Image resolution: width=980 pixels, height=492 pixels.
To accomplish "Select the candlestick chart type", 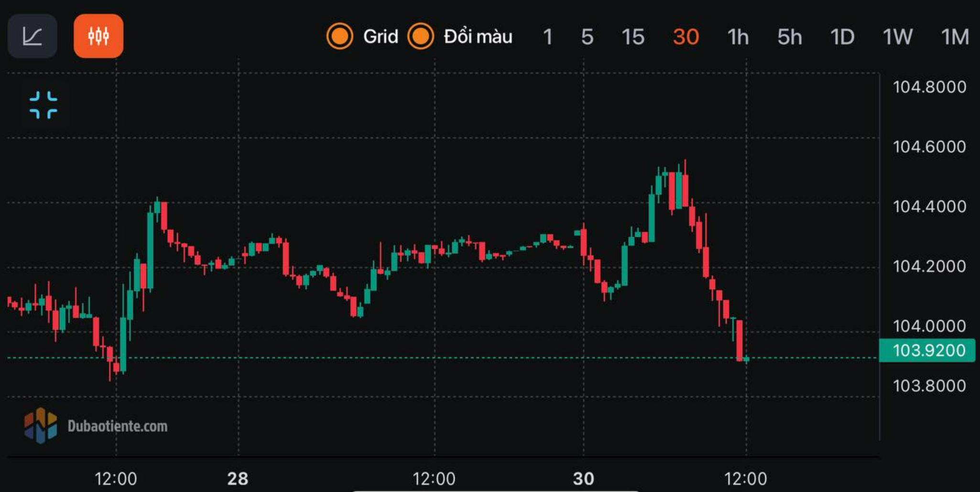I will pos(98,36).
